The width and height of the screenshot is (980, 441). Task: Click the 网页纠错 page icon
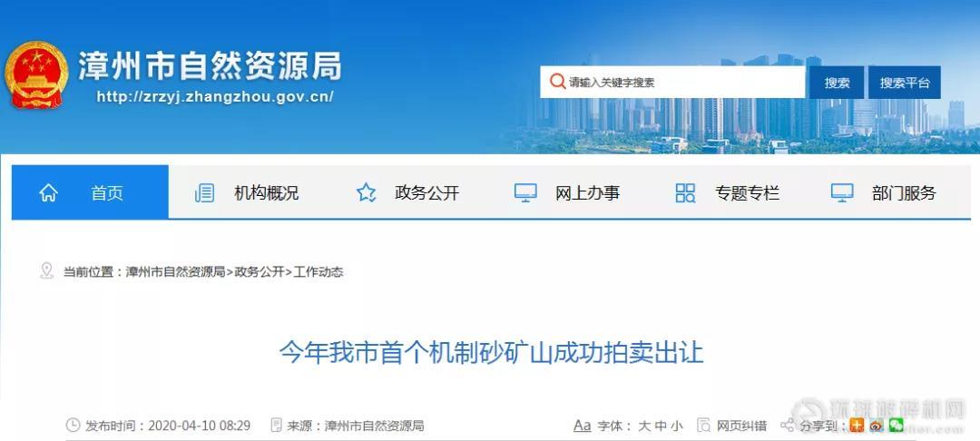704,426
